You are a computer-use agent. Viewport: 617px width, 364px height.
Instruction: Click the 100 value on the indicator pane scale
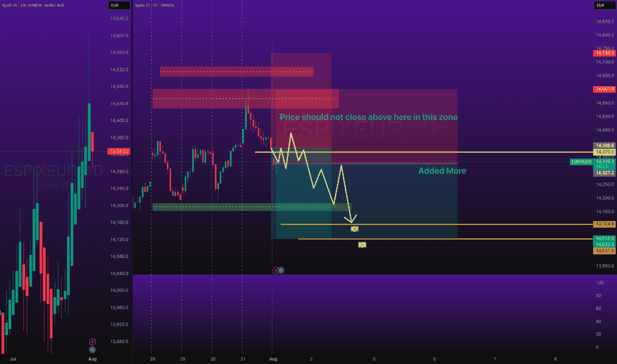(x=600, y=283)
